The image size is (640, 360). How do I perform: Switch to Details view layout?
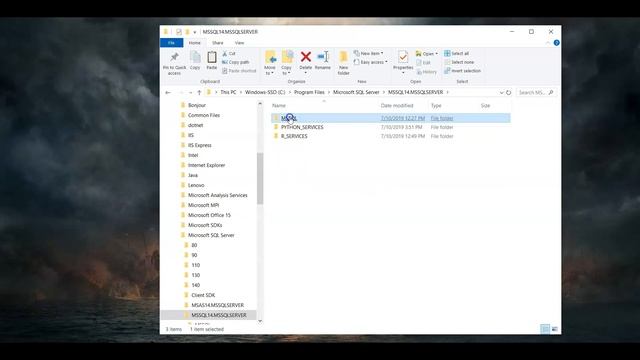pos(545,329)
